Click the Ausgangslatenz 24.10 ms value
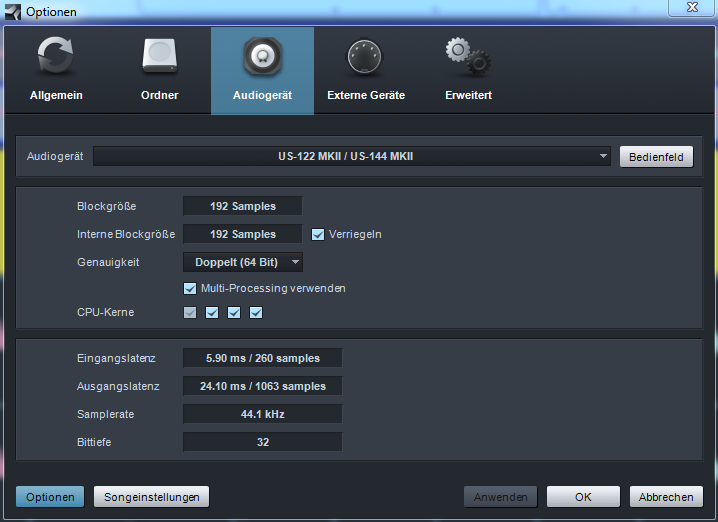This screenshot has height=522, width=718. coord(263,386)
